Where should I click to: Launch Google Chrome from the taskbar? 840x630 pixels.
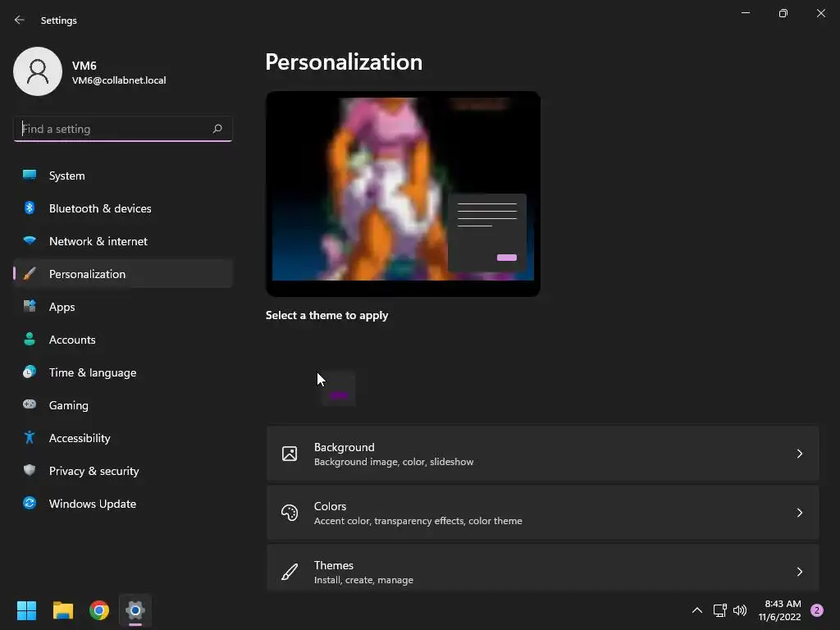(99, 610)
